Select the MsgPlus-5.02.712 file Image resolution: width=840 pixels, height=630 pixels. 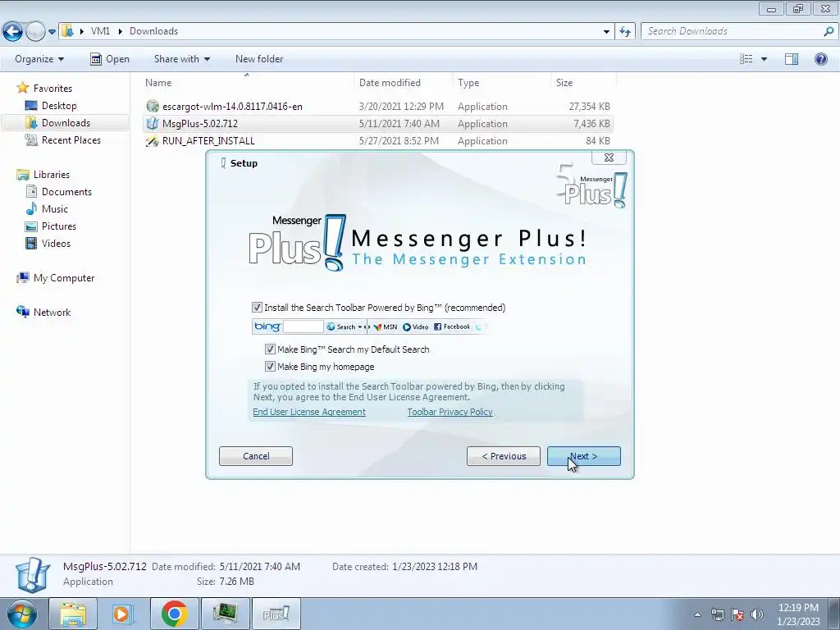point(200,123)
